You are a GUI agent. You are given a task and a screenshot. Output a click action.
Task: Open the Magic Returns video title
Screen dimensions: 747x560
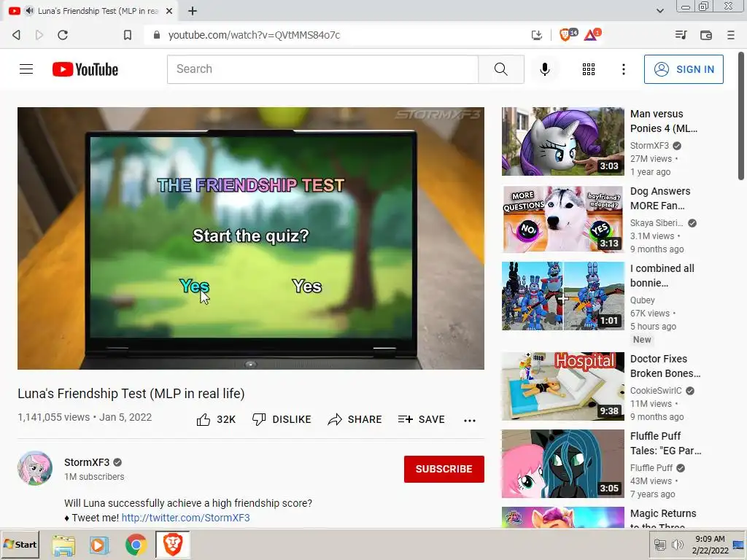663,519
